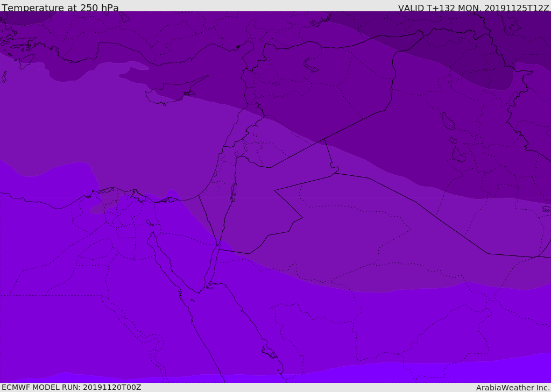551x392 pixels.
Task: Click the 'Temperature at 250 hPa' title text
Action: [x=60, y=8]
